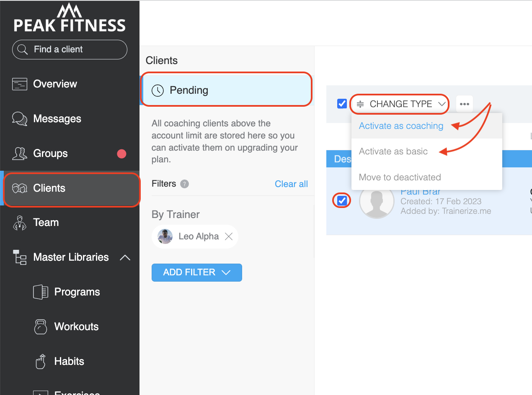The width and height of the screenshot is (532, 395).
Task: Select Activate as basic option
Action: (393, 151)
